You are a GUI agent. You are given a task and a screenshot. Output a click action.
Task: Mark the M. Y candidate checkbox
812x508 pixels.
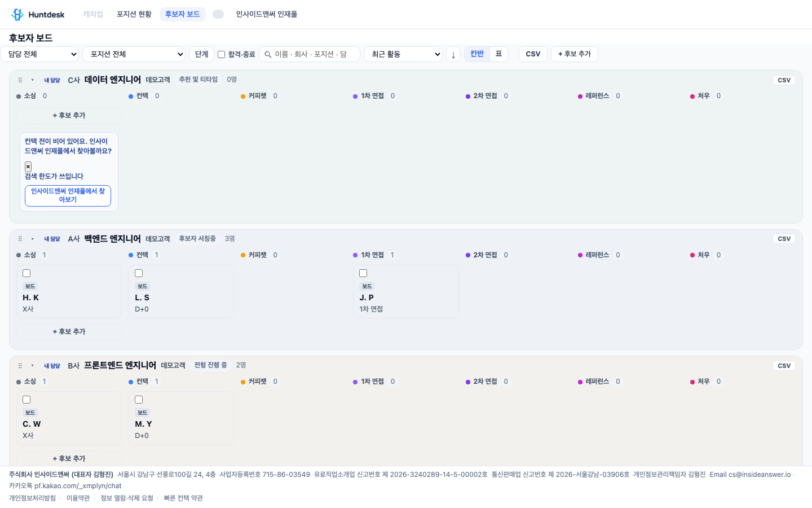[x=139, y=400]
